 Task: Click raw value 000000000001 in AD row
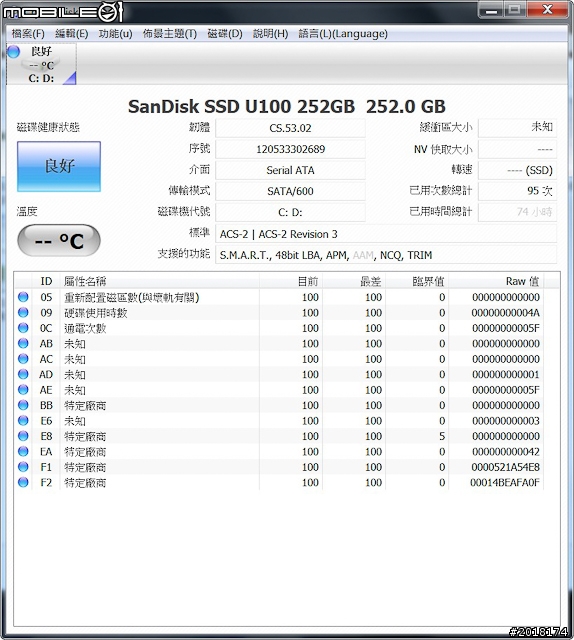click(x=506, y=375)
